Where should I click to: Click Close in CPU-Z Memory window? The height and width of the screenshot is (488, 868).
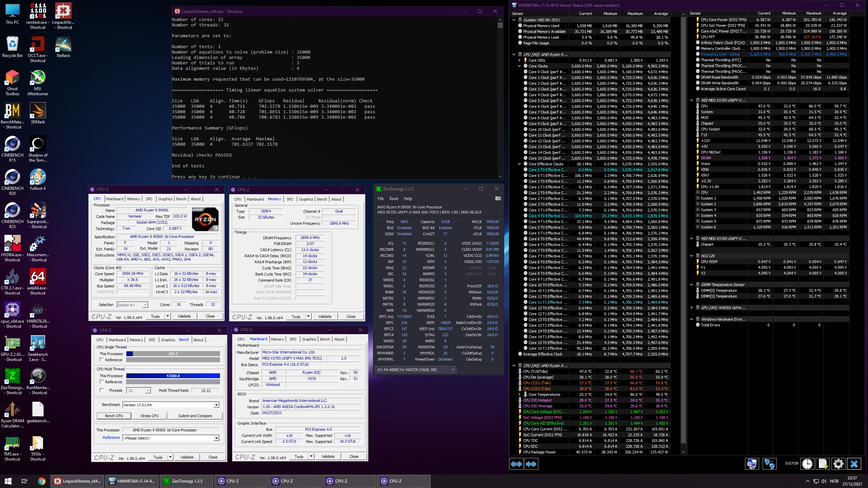point(351,317)
